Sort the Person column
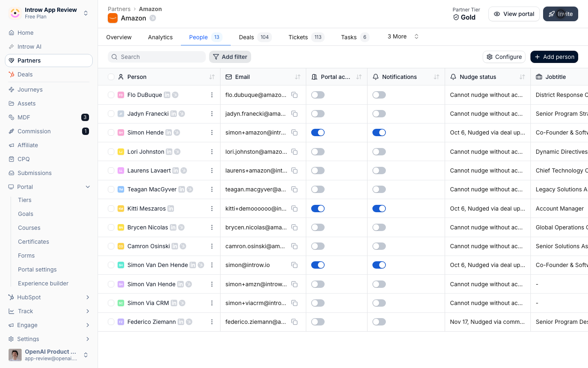This screenshot has height=368, width=588. (x=212, y=77)
